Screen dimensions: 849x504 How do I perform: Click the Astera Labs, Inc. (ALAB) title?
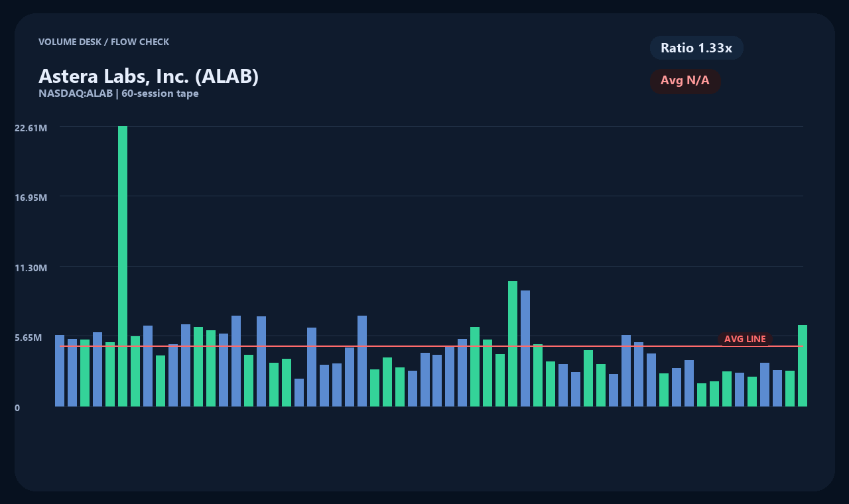pos(149,76)
